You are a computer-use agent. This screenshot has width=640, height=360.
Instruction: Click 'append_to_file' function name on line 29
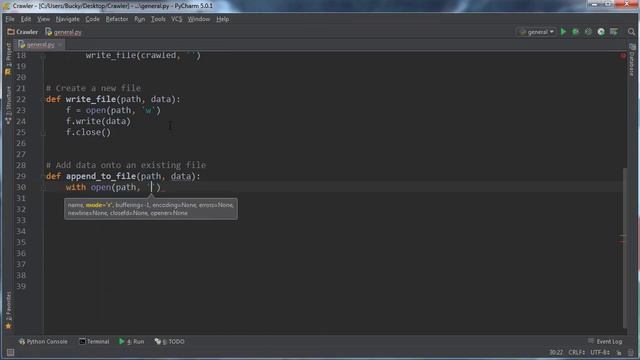(101, 176)
